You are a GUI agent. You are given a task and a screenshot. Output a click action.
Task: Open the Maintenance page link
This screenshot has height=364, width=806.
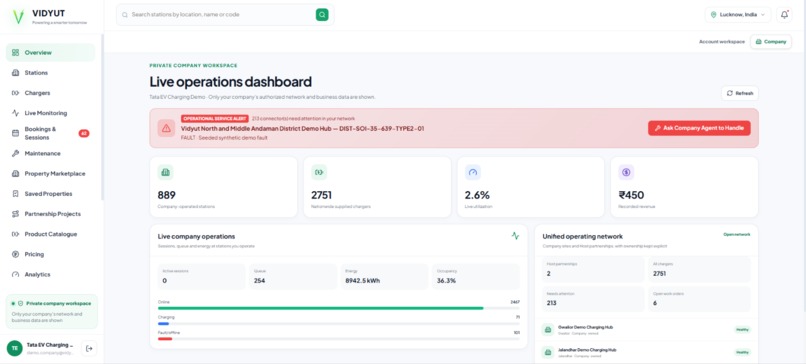point(50,153)
